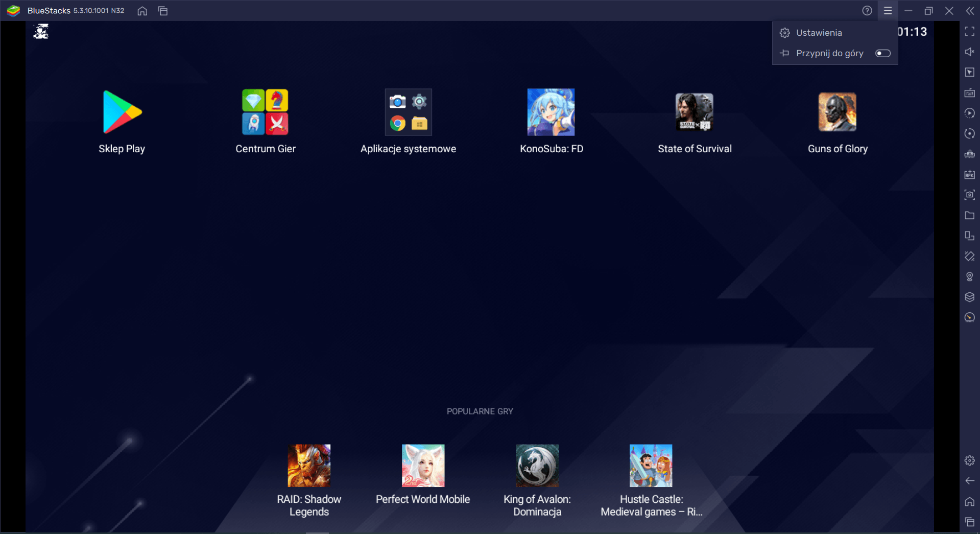This screenshot has width=980, height=534.
Task: Open the Sklep Play app
Action: pyautogui.click(x=122, y=112)
